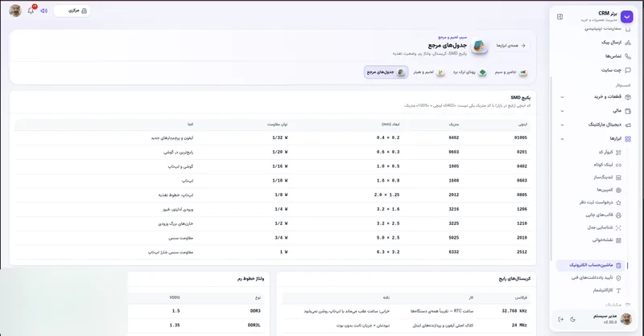Click the grid icon next to ابزارها
The width and height of the screenshot is (644, 336).
(628, 139)
